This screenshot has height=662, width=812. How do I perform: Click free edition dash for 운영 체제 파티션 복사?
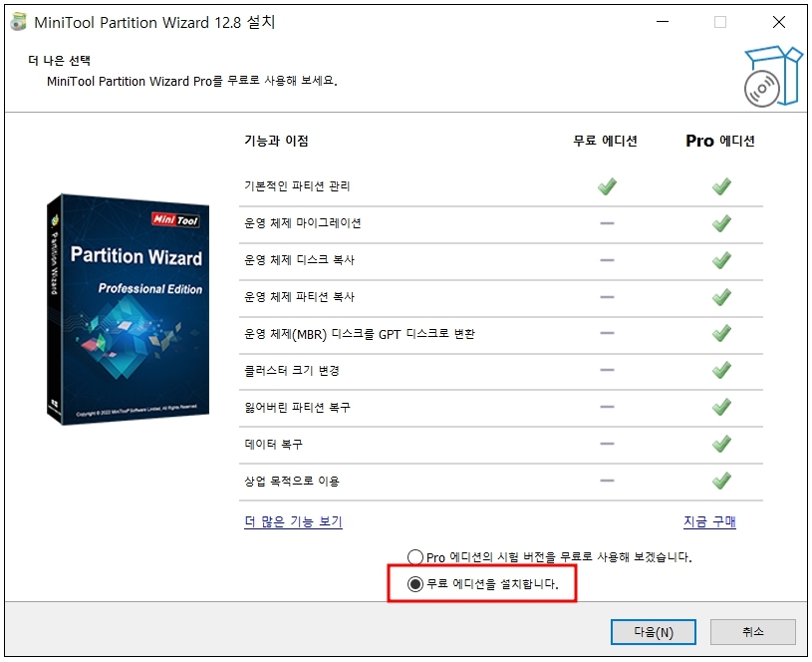pyautogui.click(x=607, y=297)
